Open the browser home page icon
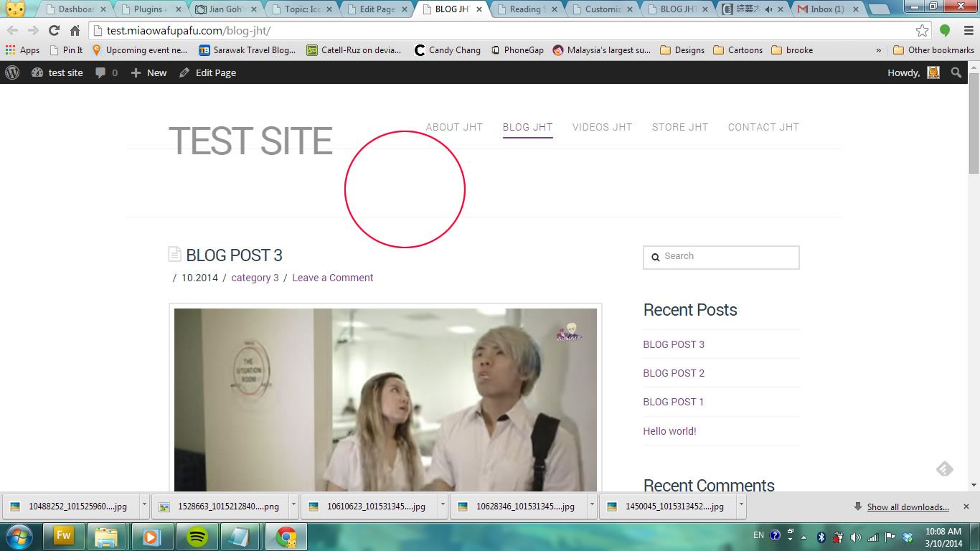 pos(75,30)
